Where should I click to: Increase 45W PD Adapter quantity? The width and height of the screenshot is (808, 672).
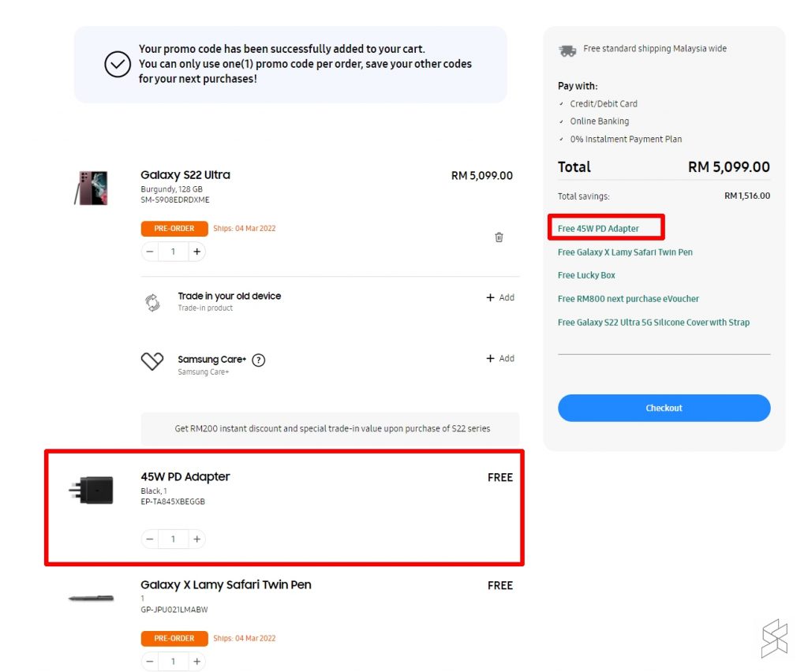[196, 539]
